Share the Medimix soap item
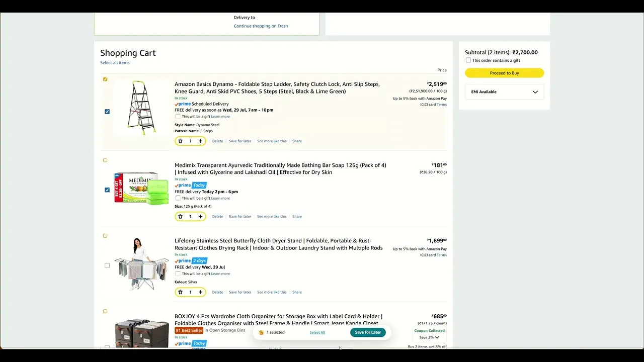The width and height of the screenshot is (644, 362). pos(297,217)
